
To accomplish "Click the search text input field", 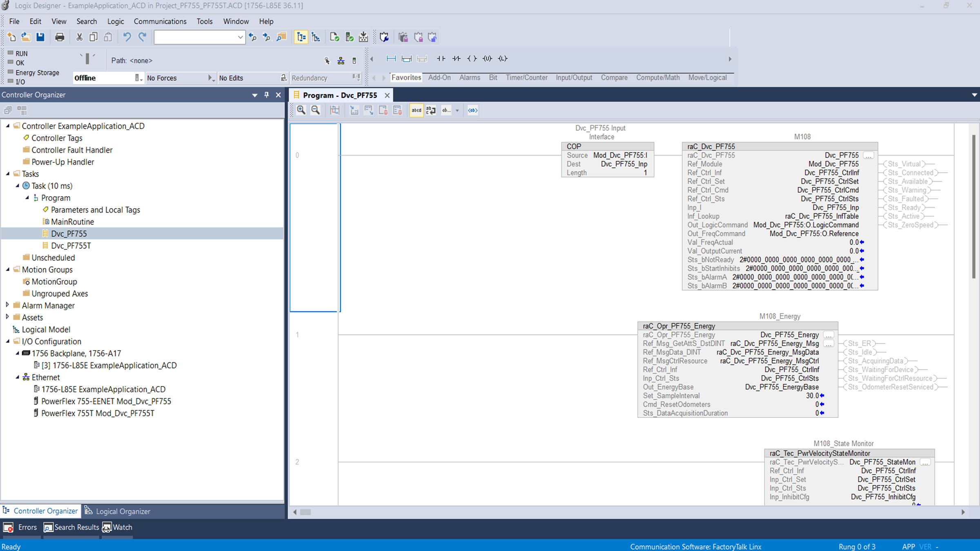I will click(195, 37).
